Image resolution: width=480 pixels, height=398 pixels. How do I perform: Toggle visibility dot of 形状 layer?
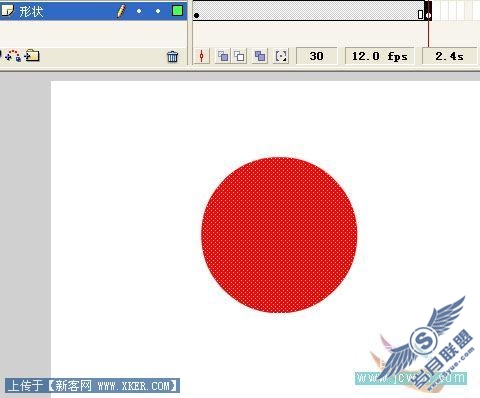click(x=139, y=11)
